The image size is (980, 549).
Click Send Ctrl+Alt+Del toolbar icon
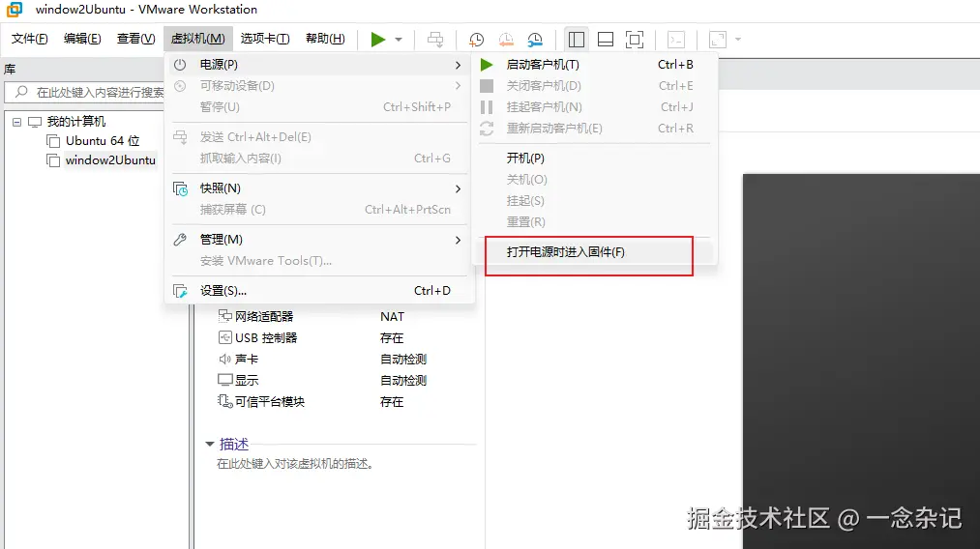coord(435,40)
